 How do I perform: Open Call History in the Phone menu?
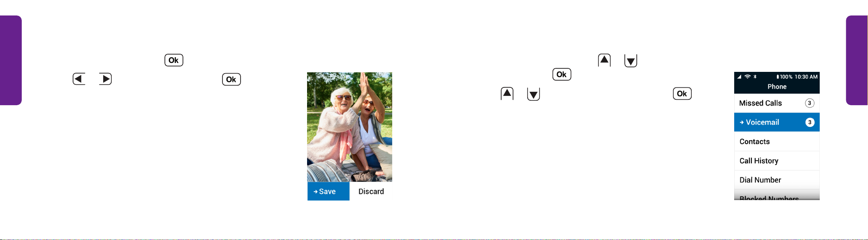pos(777,161)
